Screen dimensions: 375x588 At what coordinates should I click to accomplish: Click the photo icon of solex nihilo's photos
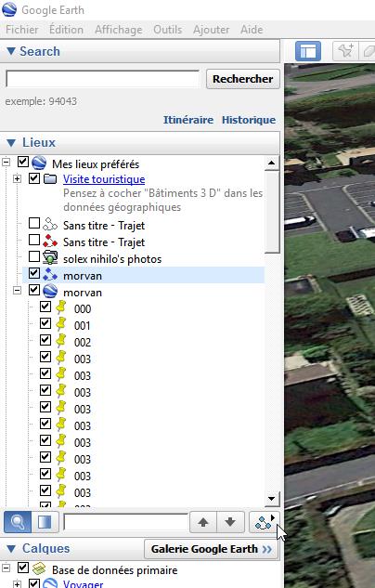coord(50,258)
